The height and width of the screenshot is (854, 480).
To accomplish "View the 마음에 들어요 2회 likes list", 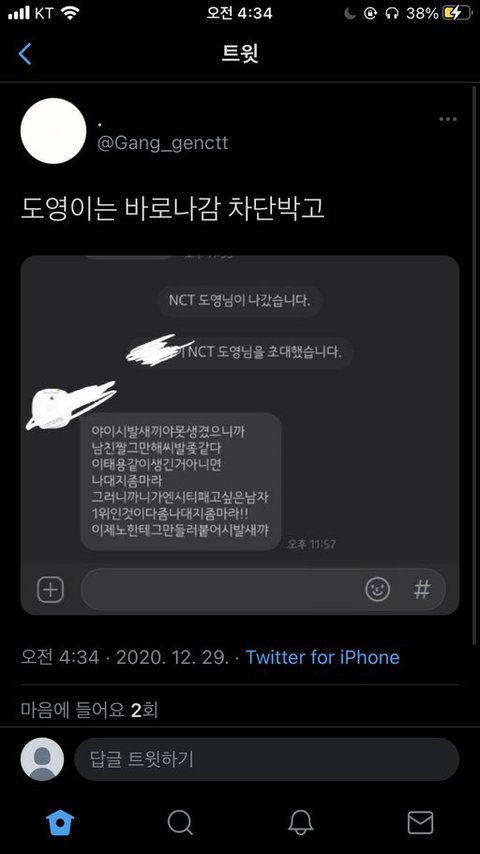I will click(x=89, y=710).
